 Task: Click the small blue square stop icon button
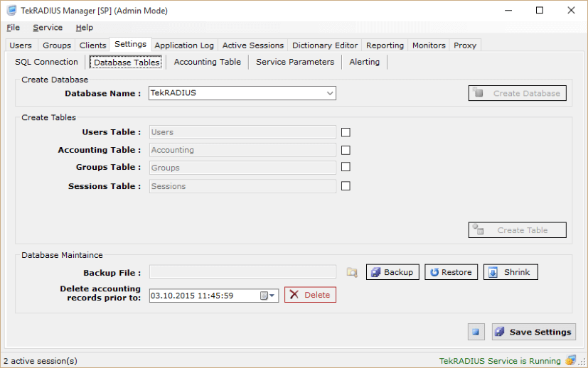[x=476, y=332]
